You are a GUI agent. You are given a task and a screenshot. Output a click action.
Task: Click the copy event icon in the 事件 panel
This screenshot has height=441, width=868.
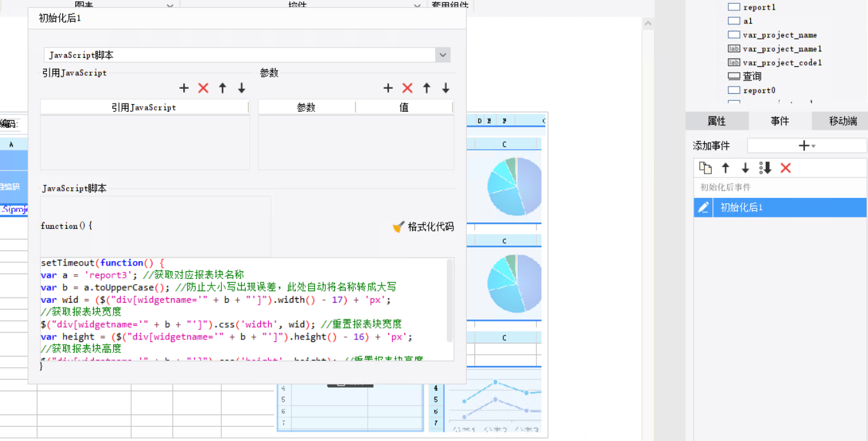[x=705, y=168]
